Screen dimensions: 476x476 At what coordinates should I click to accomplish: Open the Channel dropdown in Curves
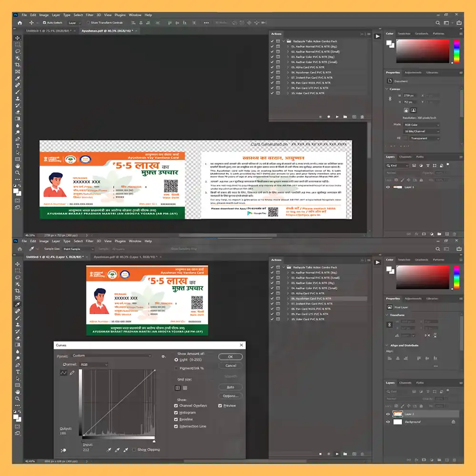(93, 365)
